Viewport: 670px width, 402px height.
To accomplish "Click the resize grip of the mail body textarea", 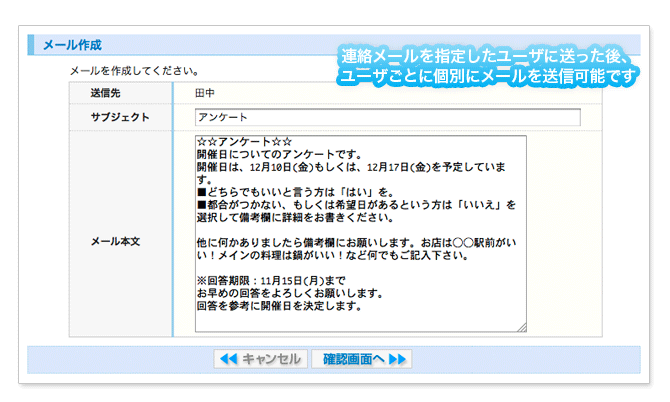I will (522, 328).
